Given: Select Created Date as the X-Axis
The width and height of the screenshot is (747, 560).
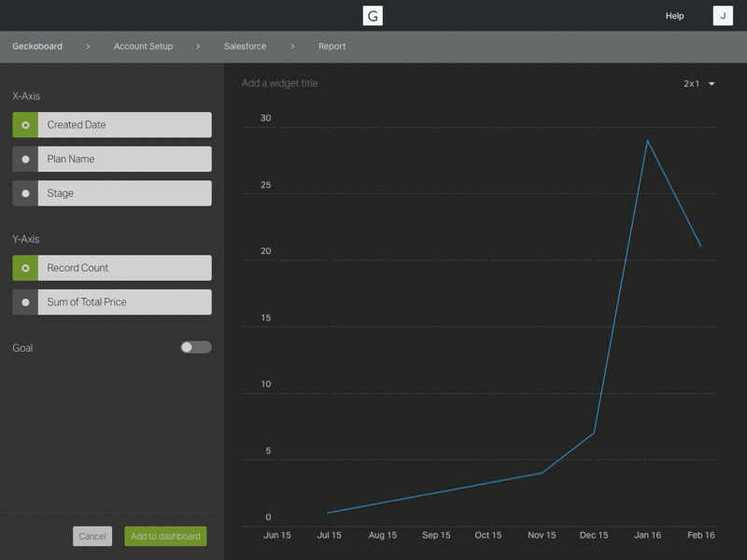Looking at the screenshot, I should point(111,124).
